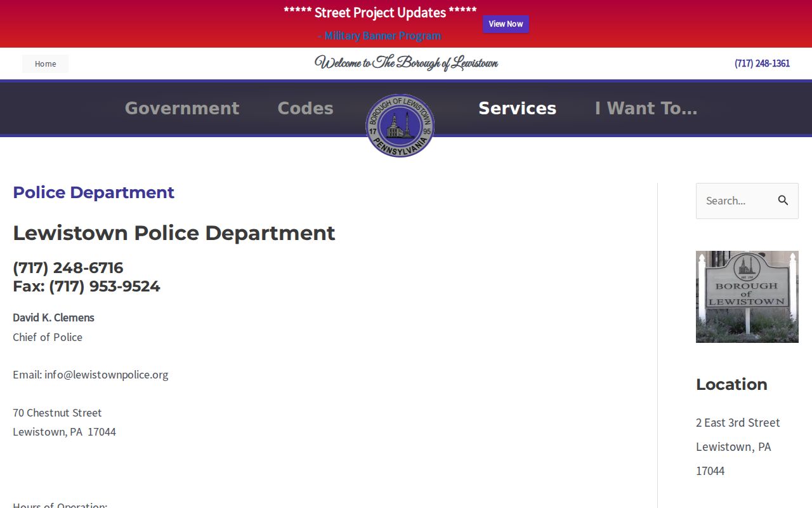Click the Street Project Updates banner heading
The width and height of the screenshot is (812, 508).
coord(380,13)
